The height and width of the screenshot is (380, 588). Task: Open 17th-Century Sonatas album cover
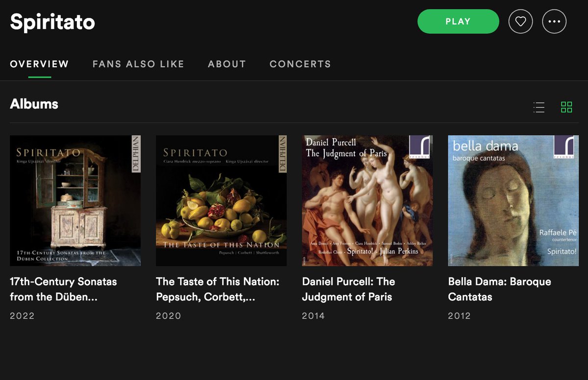pos(75,201)
